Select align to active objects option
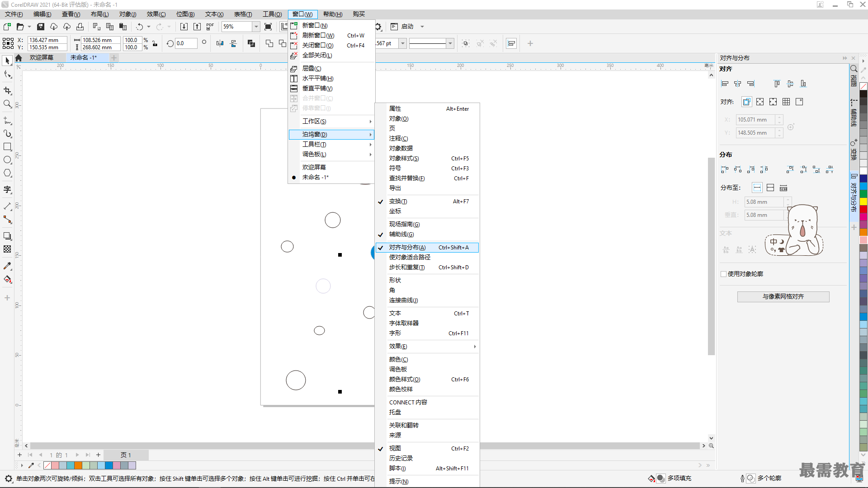The height and width of the screenshot is (488, 868). tap(746, 102)
